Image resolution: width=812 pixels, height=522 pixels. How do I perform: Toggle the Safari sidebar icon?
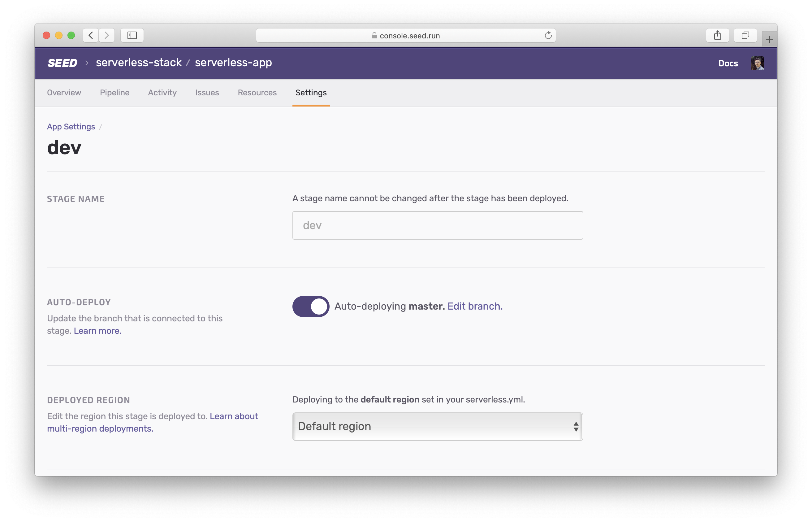[x=132, y=35]
